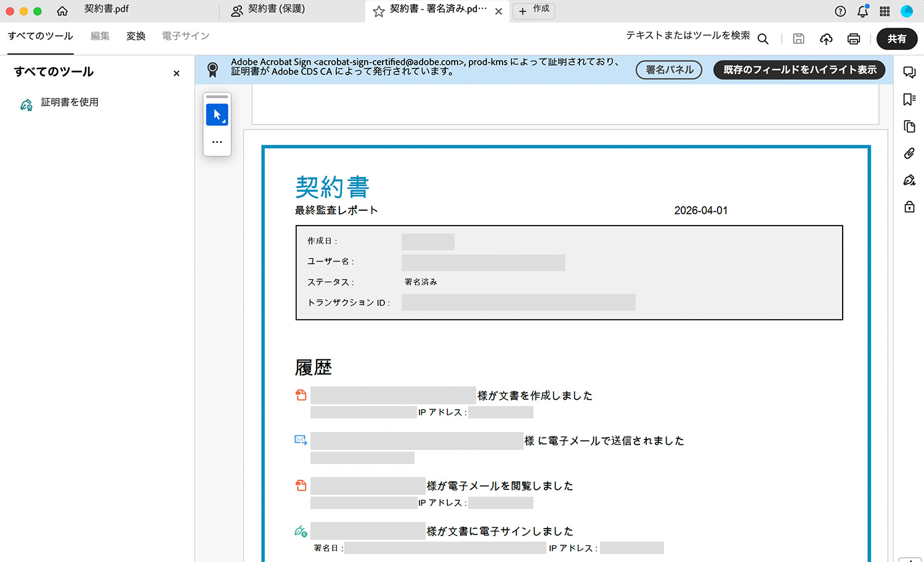Open more tools ellipsis in quick toolbar
Image resolution: width=924 pixels, height=562 pixels.
coord(217,142)
